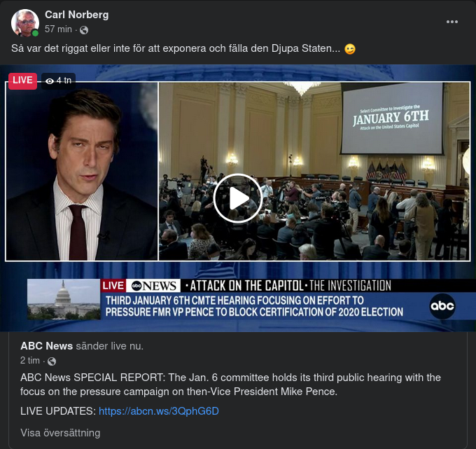
Task: Click the news anchor video panel
Action: coord(82,172)
